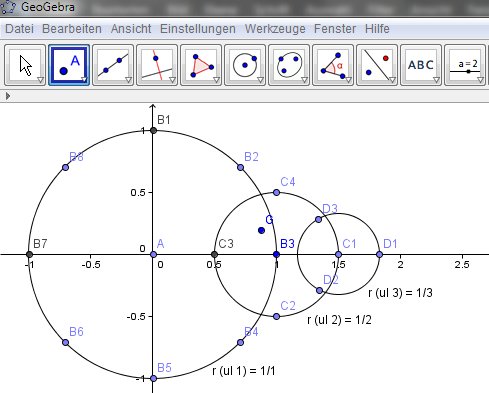Open Move tool dropdown arrow
The image size is (489, 393).
tap(40, 80)
